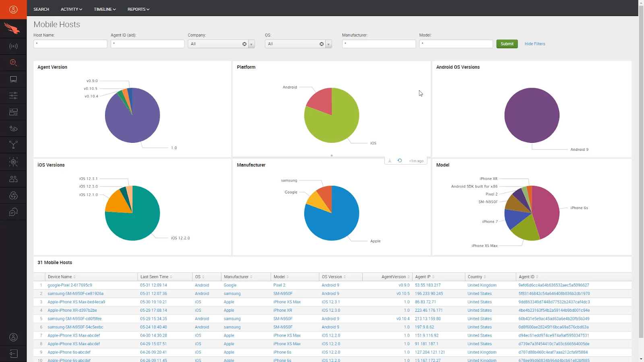Click the United Kingdom cell in row 1

pos(482,285)
